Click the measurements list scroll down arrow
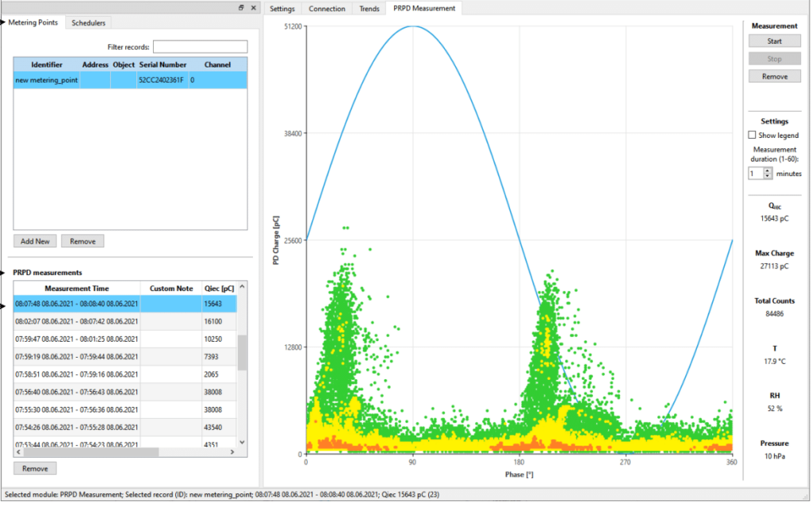The height and width of the screenshot is (506, 812). pos(242,443)
